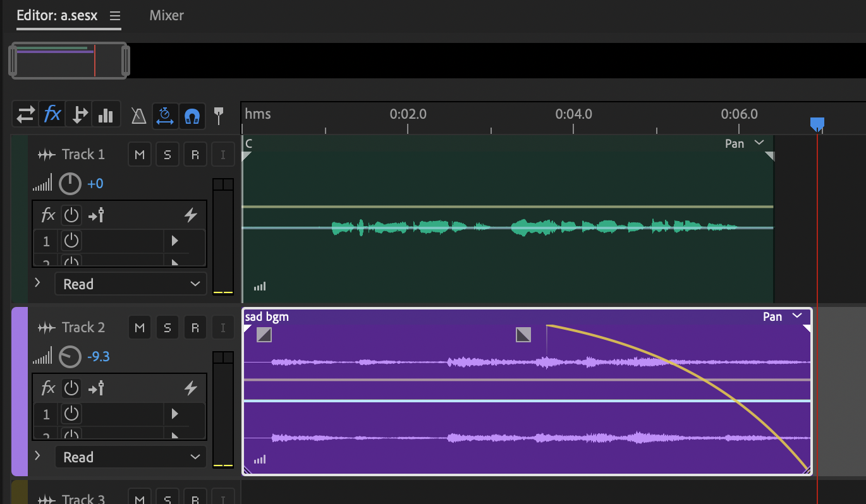This screenshot has width=866, height=504.
Task: Click the Track 1 level meter
Action: point(223,237)
